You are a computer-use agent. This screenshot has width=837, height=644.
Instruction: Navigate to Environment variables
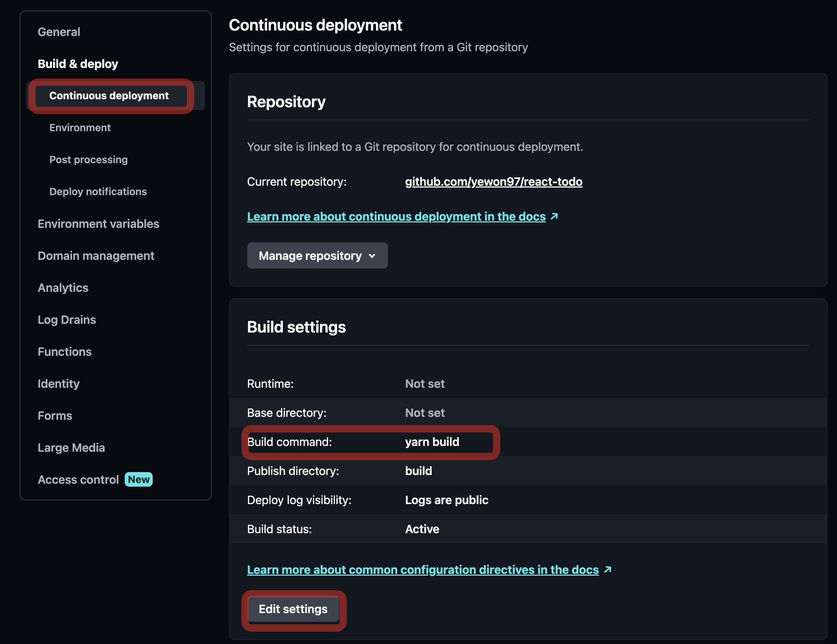(99, 224)
